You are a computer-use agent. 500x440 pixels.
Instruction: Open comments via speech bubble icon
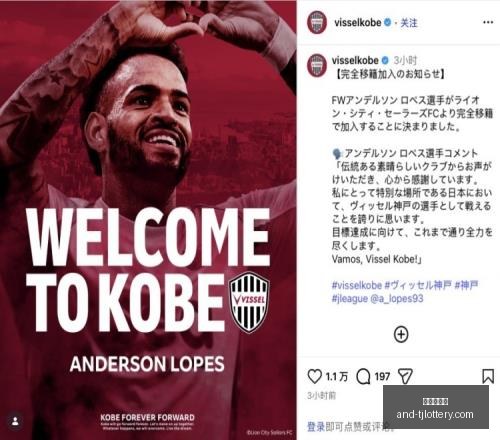click(x=363, y=377)
